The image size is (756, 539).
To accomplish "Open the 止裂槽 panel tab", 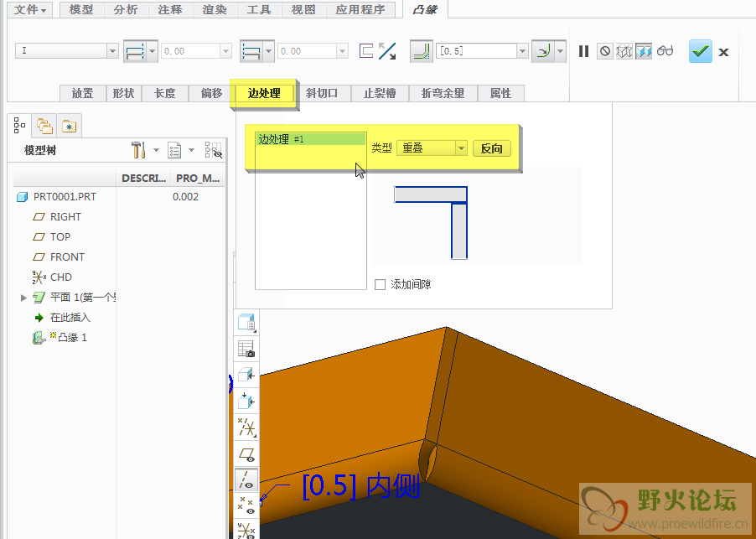I will [x=380, y=93].
